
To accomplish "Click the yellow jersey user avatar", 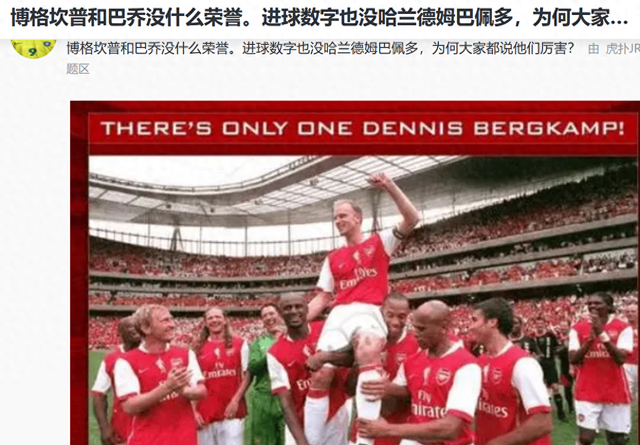I will tap(33, 48).
